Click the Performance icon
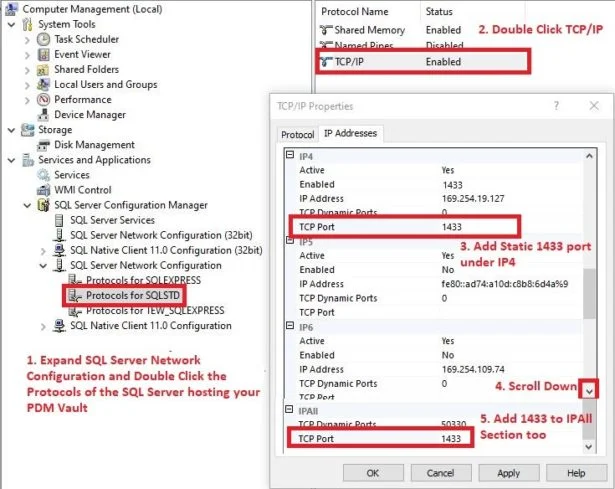Image resolution: width=615 pixels, height=489 pixels. click(43, 100)
